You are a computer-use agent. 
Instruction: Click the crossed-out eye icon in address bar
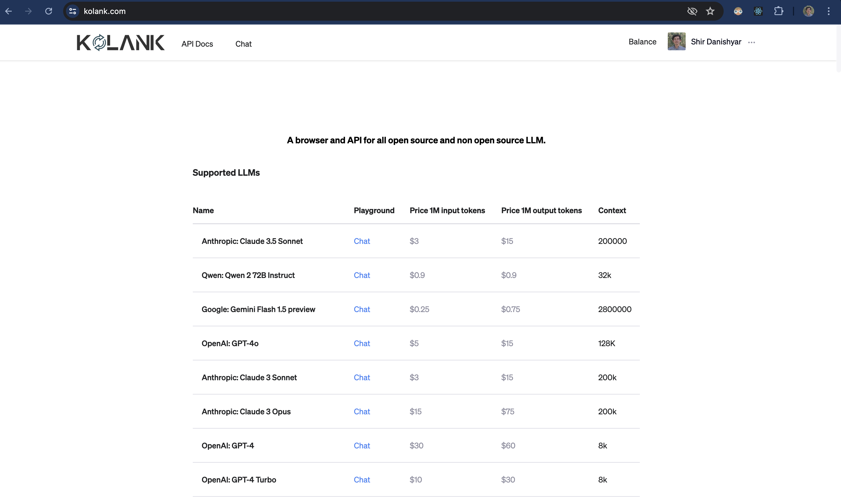[692, 11]
